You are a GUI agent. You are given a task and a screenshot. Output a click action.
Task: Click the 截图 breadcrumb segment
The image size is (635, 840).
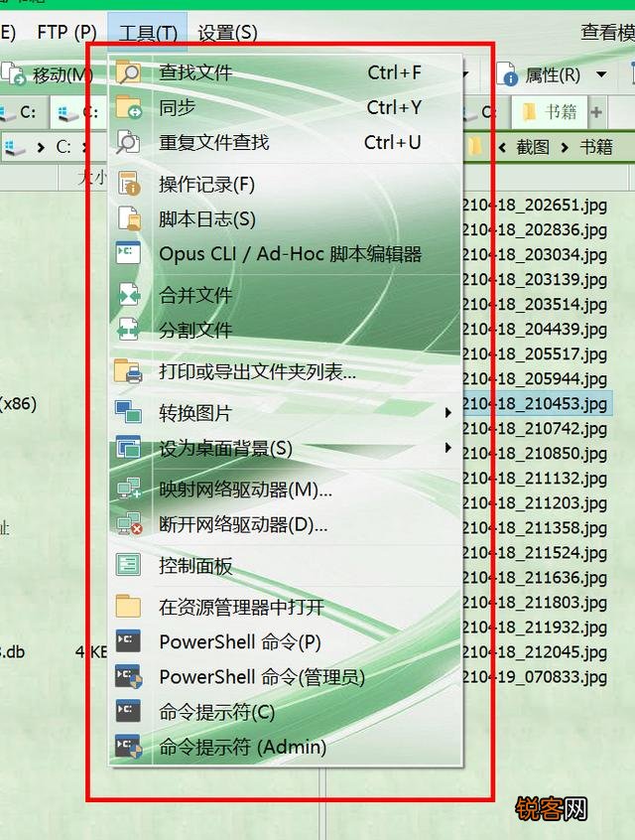coord(532,147)
